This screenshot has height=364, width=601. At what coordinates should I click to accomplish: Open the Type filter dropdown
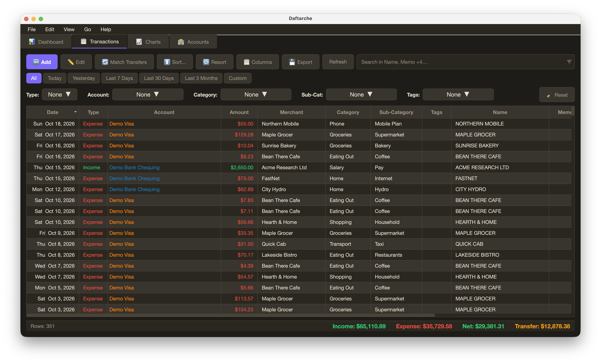[59, 95]
